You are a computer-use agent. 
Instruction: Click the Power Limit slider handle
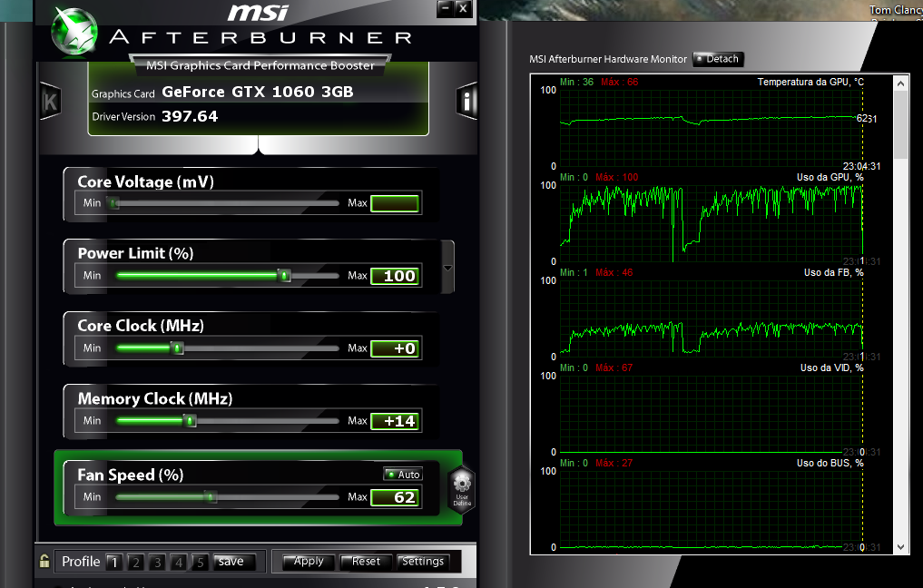[285, 276]
